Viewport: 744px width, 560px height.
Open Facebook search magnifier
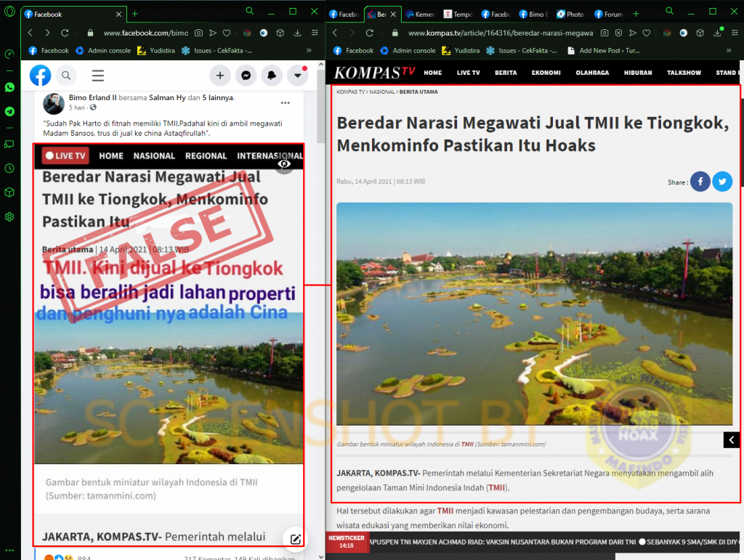click(66, 76)
